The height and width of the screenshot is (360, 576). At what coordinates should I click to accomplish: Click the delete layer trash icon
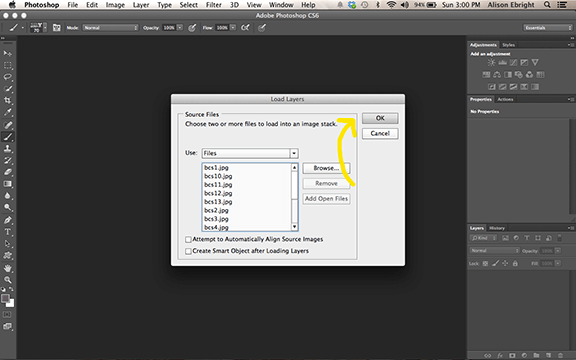560,356
